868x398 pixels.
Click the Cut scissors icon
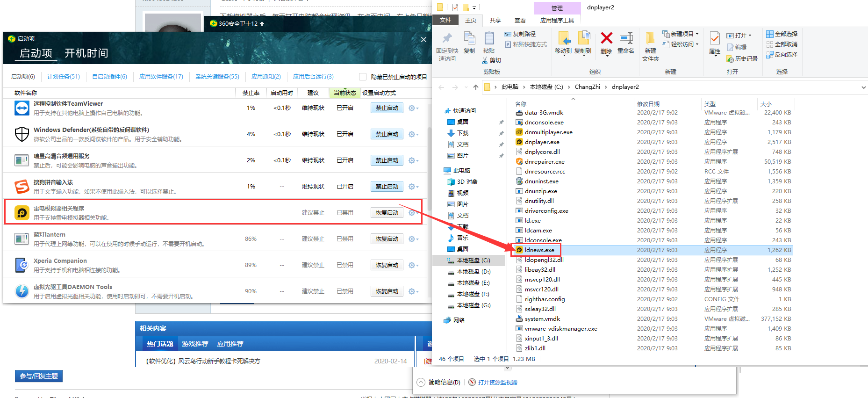coord(486,60)
